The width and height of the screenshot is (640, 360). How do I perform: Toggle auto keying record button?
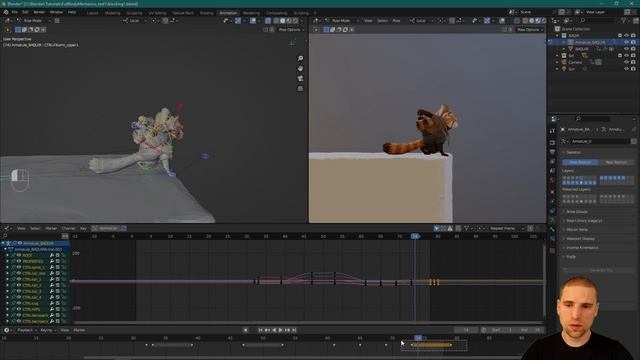click(245, 330)
